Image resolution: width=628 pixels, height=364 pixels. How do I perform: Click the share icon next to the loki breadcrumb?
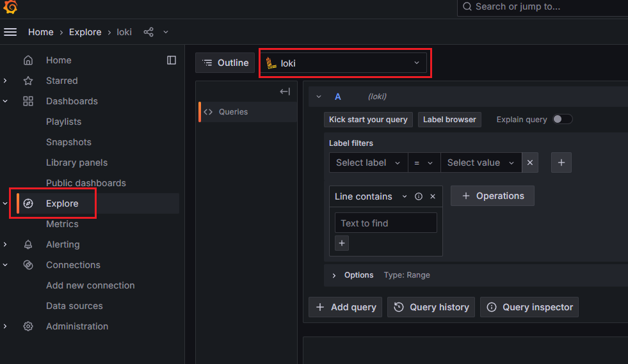(x=149, y=32)
